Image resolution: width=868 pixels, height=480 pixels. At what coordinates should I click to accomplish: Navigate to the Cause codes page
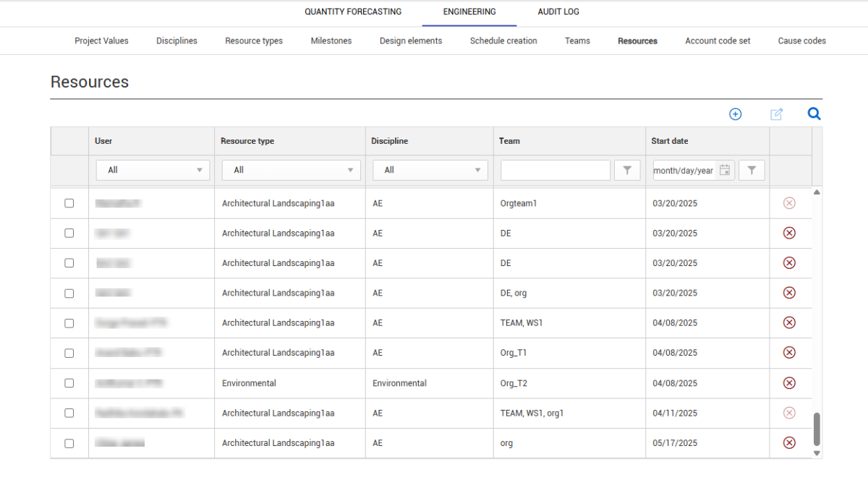801,41
